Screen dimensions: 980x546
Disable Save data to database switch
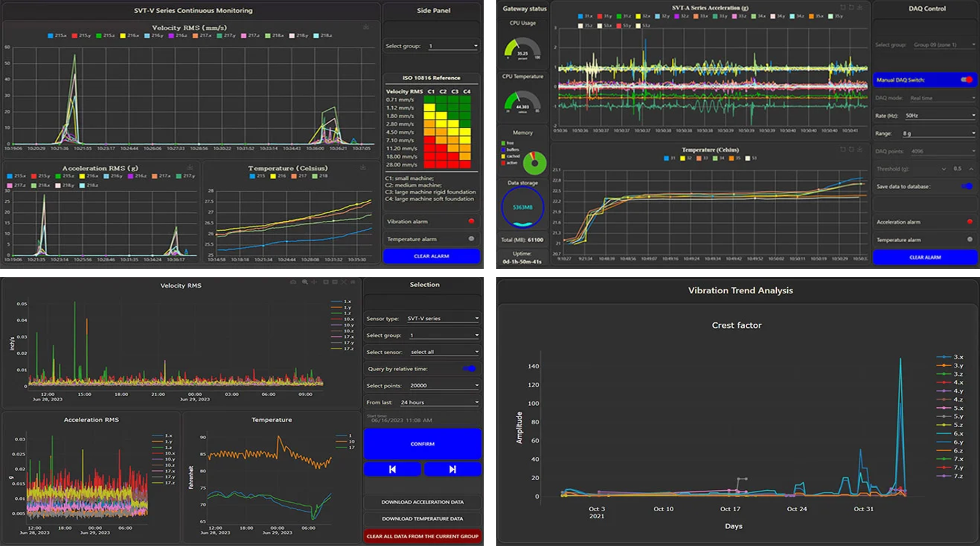click(967, 187)
